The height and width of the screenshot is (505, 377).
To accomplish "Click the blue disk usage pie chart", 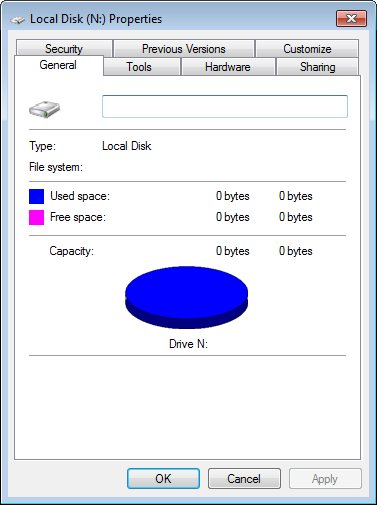I will [x=187, y=297].
